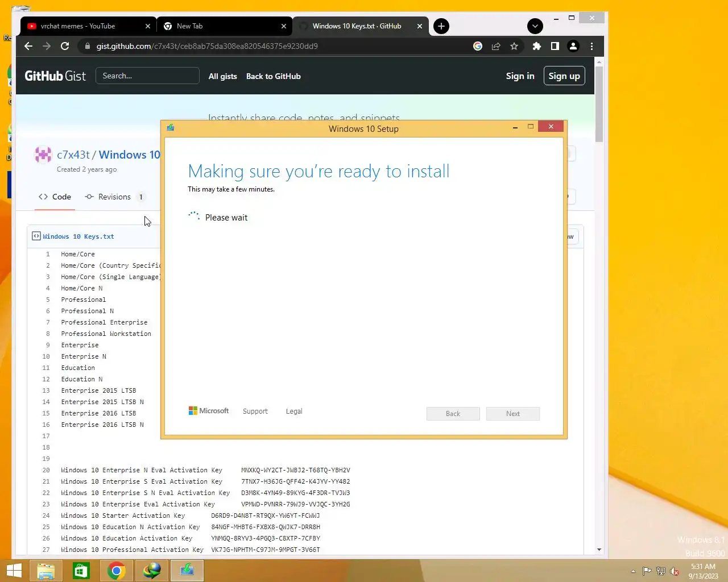Open the Windows 10 gist title link
Screen dimensions: 728x582
(x=130, y=155)
